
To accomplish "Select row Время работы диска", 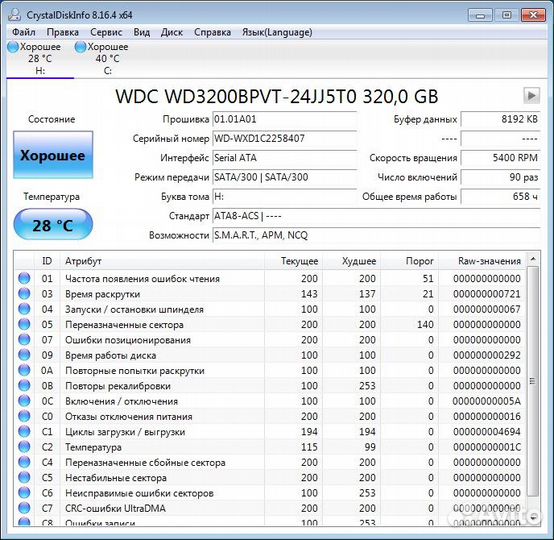I will pyautogui.click(x=270, y=355).
